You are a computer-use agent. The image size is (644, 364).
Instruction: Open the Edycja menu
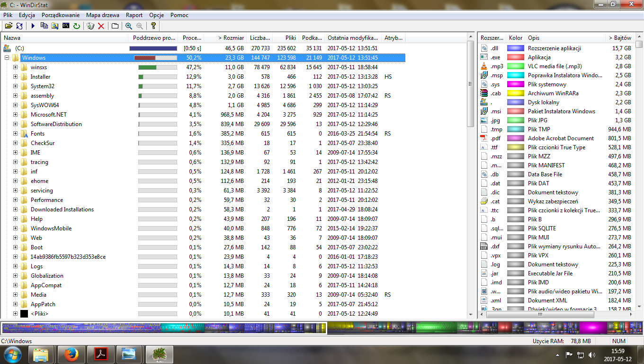27,15
